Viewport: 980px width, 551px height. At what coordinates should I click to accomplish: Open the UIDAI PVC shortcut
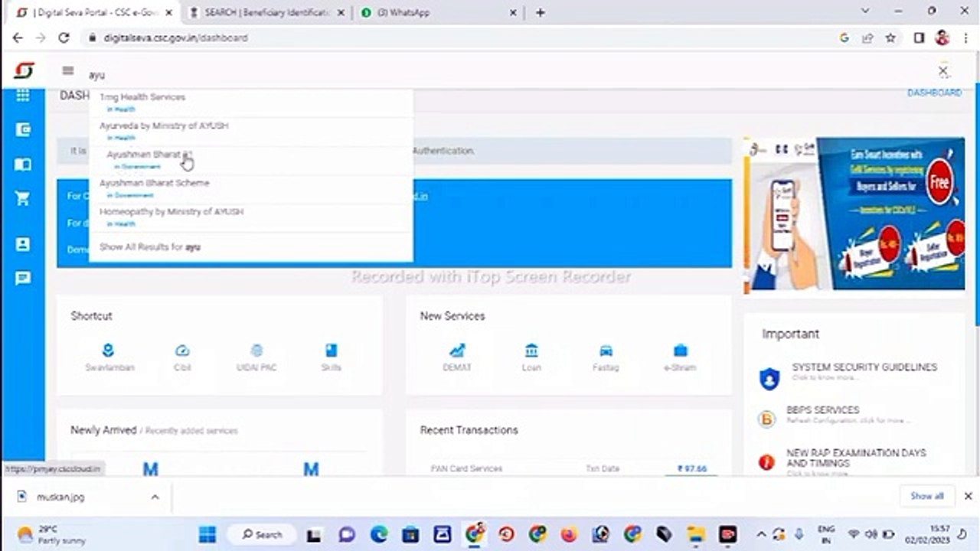[256, 357]
